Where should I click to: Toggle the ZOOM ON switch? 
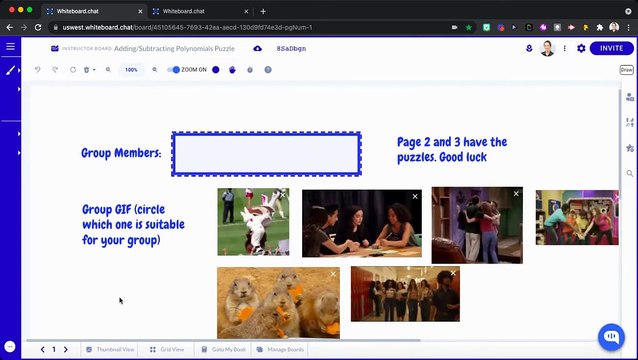point(173,70)
